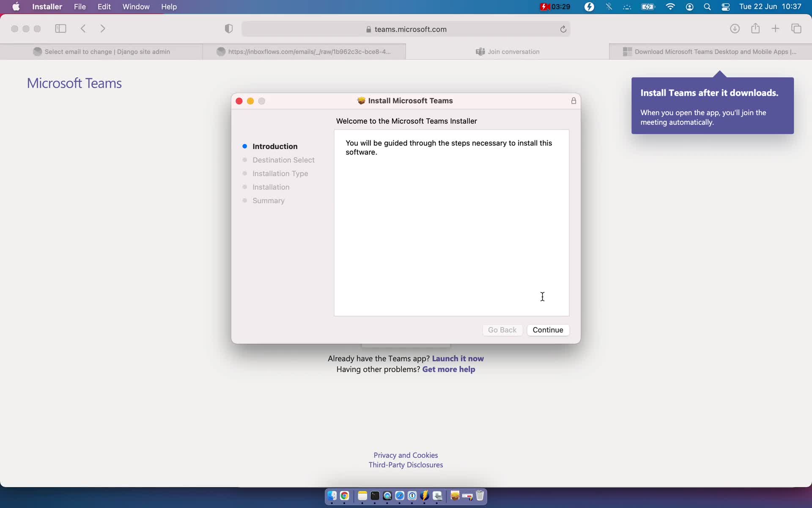The height and width of the screenshot is (508, 812).
Task: Toggle the Destination Select step indicator
Action: pos(245,160)
